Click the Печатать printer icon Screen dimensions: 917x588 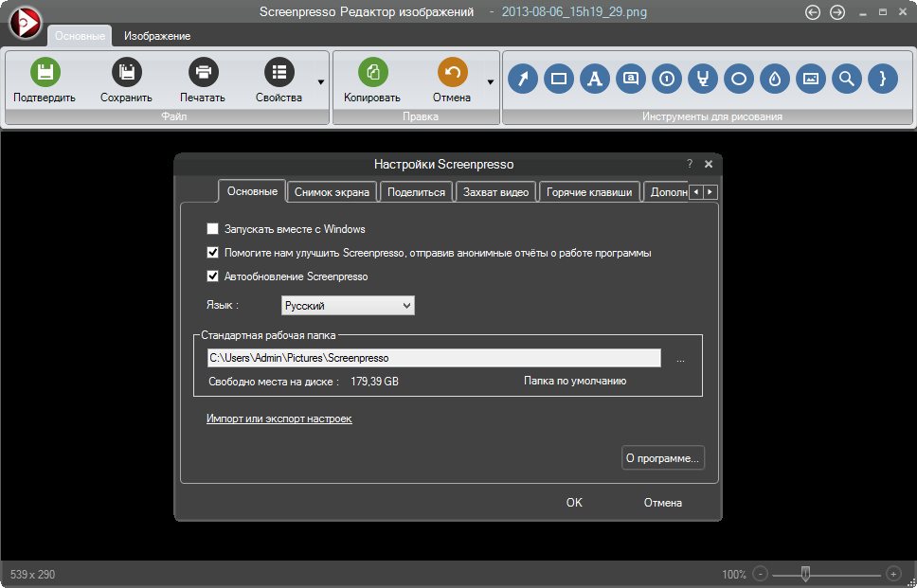203,72
